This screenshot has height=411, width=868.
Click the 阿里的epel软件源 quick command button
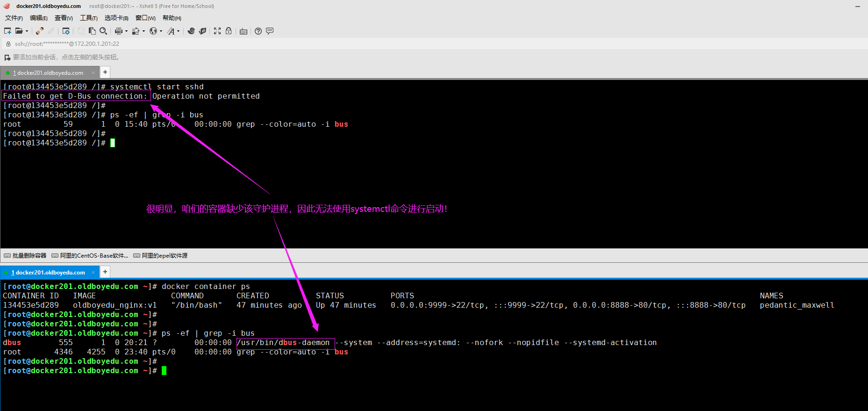pyautogui.click(x=160, y=255)
